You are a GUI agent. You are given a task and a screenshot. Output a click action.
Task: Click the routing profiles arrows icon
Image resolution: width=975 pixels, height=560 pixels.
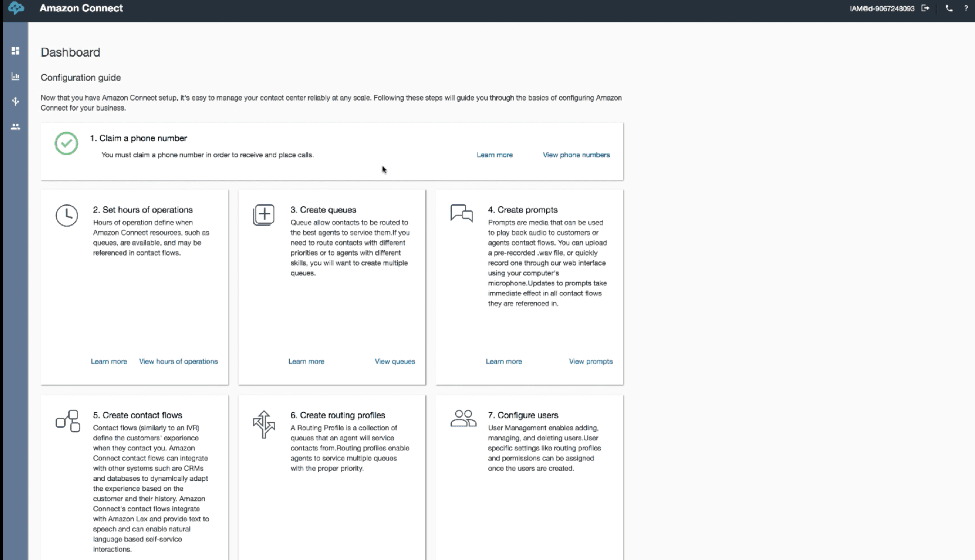pos(264,424)
